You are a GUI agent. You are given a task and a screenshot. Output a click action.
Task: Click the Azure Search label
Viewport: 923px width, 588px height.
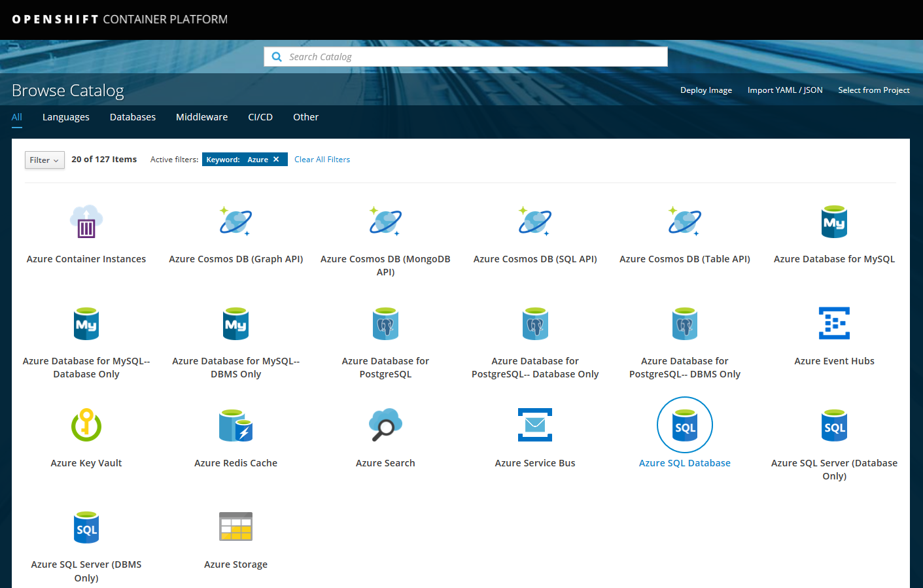[x=385, y=463]
